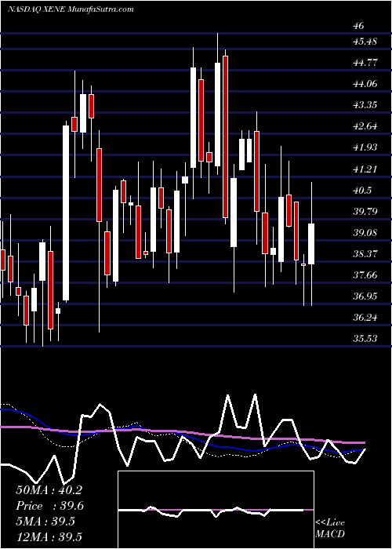Click the last white candlestick on the right
This screenshot has width=392, height=549.
(x=311, y=244)
